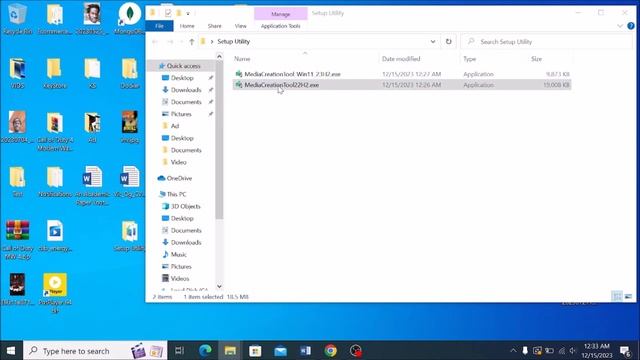
Task: Click New folder icon in title bar
Action: point(178,13)
